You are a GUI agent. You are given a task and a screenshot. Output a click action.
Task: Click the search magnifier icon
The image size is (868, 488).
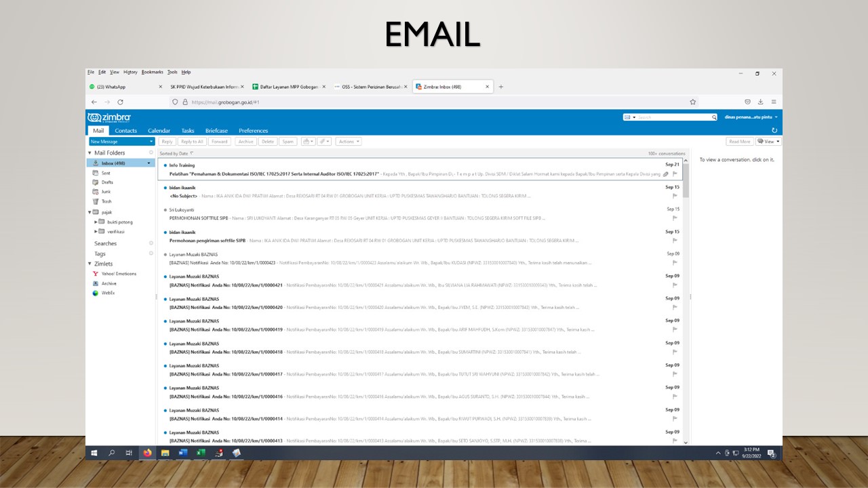click(714, 117)
